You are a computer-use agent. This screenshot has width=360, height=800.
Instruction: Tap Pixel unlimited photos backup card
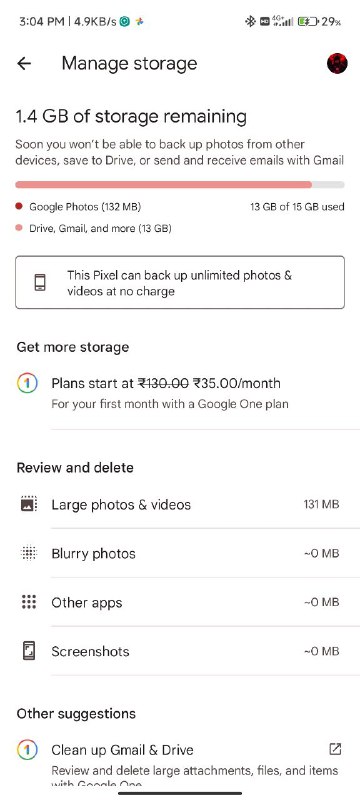pyautogui.click(x=180, y=283)
